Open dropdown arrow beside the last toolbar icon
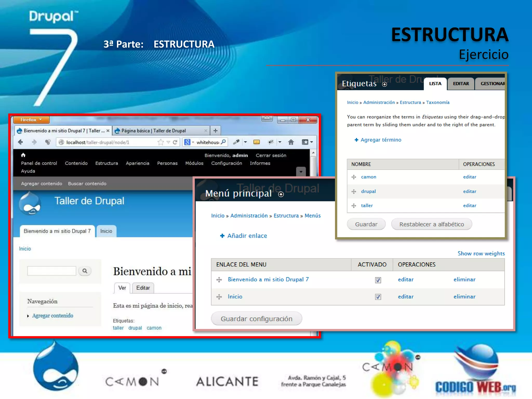Screen dimensions: 532x399 pos(312,142)
